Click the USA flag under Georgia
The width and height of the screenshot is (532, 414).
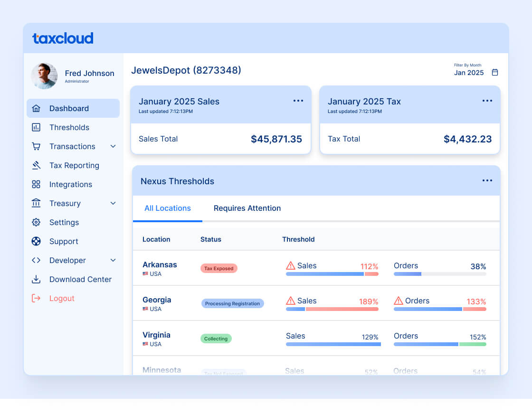tap(145, 309)
